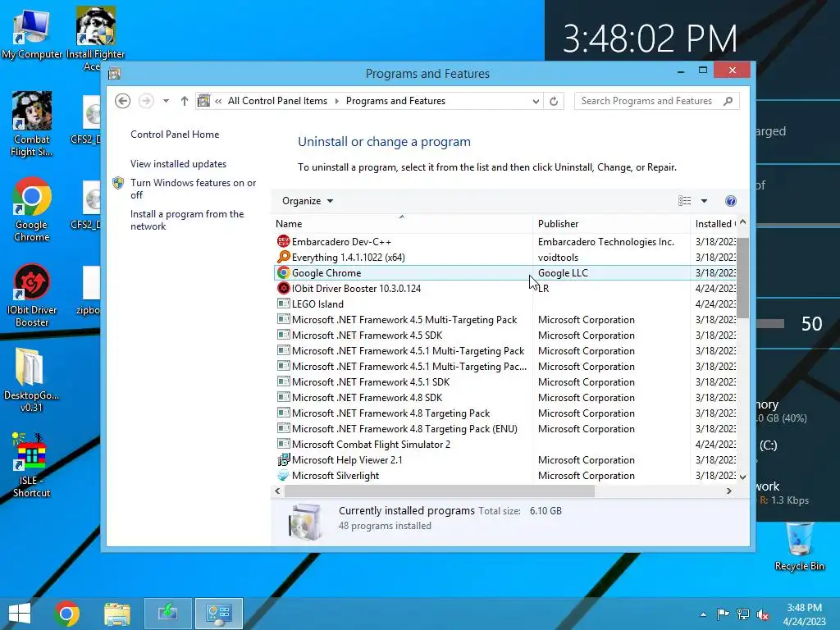The height and width of the screenshot is (630, 840).
Task: Click Turn Windows features on or off
Action: pyautogui.click(x=194, y=189)
